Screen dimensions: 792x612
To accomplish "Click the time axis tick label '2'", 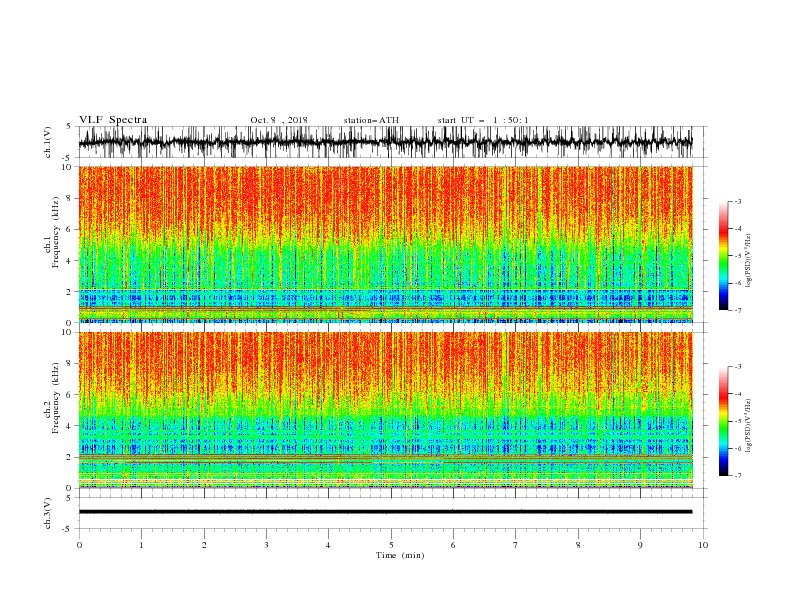I will click(x=204, y=545).
